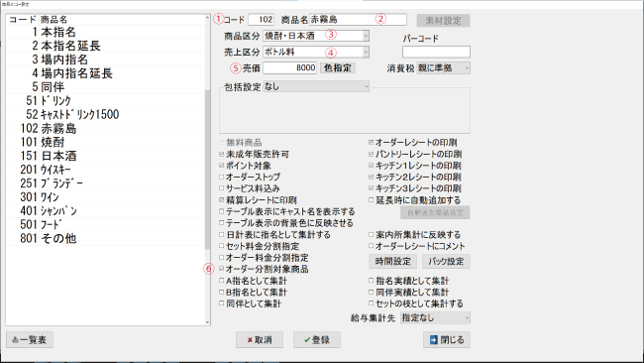Click the 売価 price field
644x363 pixels.
pos(289,67)
